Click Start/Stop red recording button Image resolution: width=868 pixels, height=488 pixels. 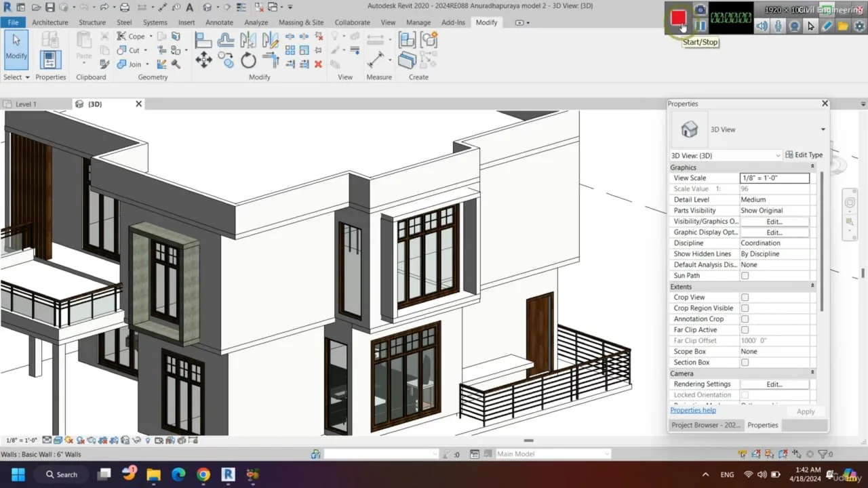point(678,18)
